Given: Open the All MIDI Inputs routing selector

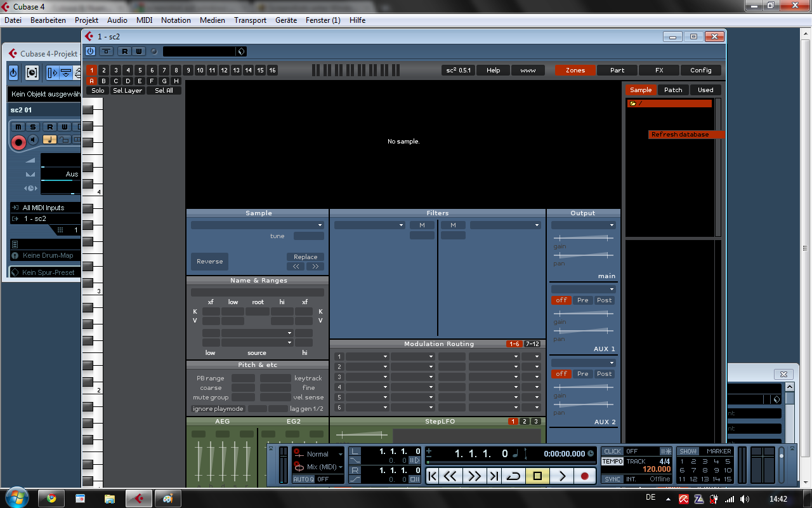Looking at the screenshot, I should (46, 208).
